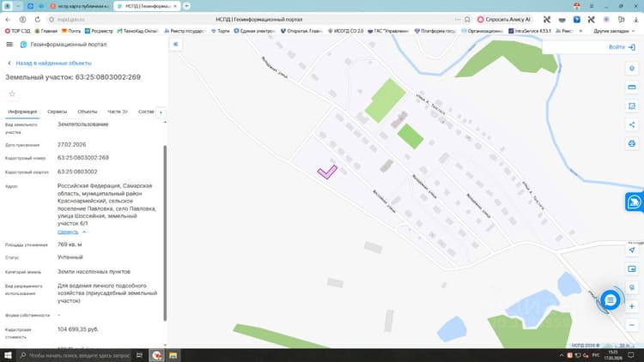Click the info panel vertical scrollbar
The image size is (644, 362).
(165, 233)
